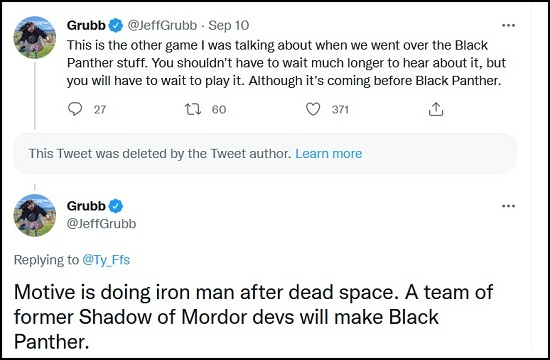
Task: Click the Grubb display name in bottom tweet
Action: 86,206
